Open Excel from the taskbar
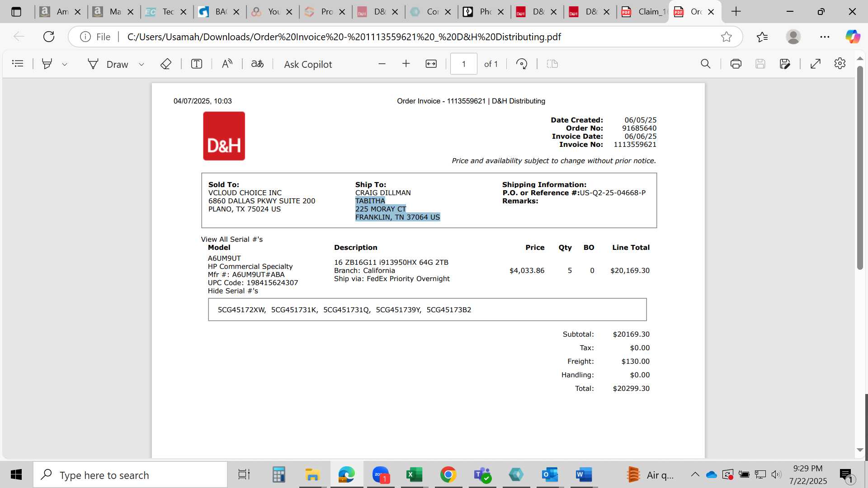868x488 pixels. (414, 475)
